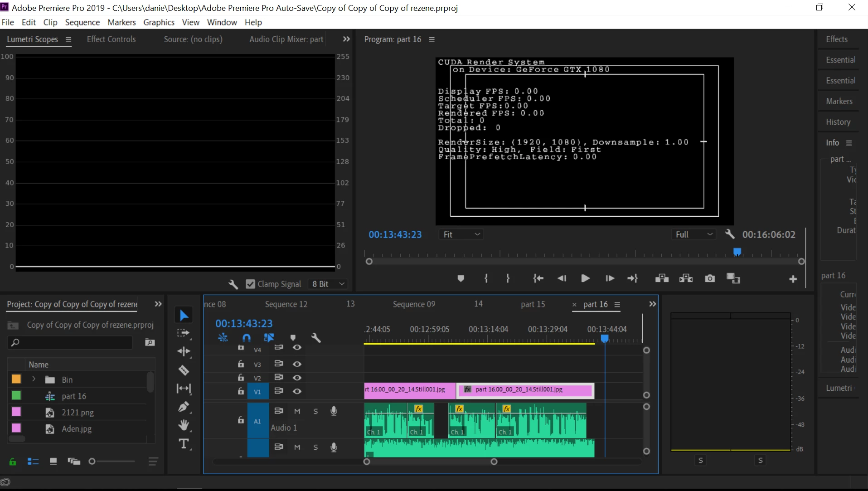The height and width of the screenshot is (491, 868).
Task: Click the left Solo channel button
Action: tap(700, 460)
